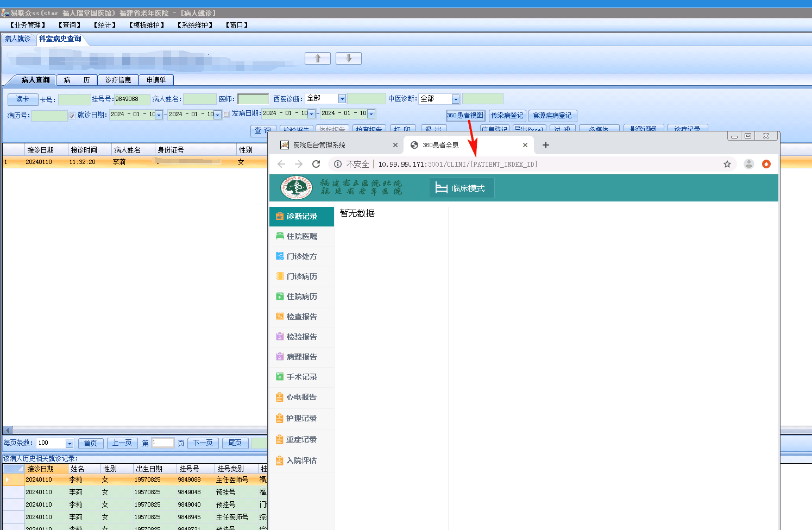Image resolution: width=812 pixels, height=530 pixels.
Task: Click the up arrow button in patient header
Action: [318, 58]
